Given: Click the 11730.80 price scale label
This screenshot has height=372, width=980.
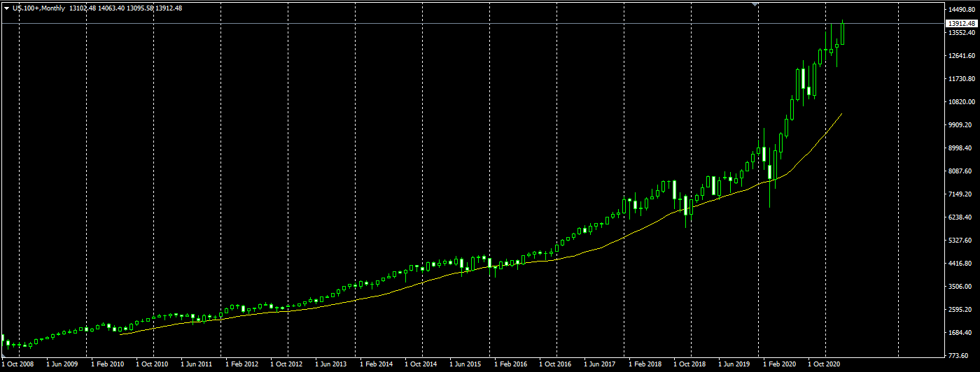Looking at the screenshot, I should click(x=961, y=79).
